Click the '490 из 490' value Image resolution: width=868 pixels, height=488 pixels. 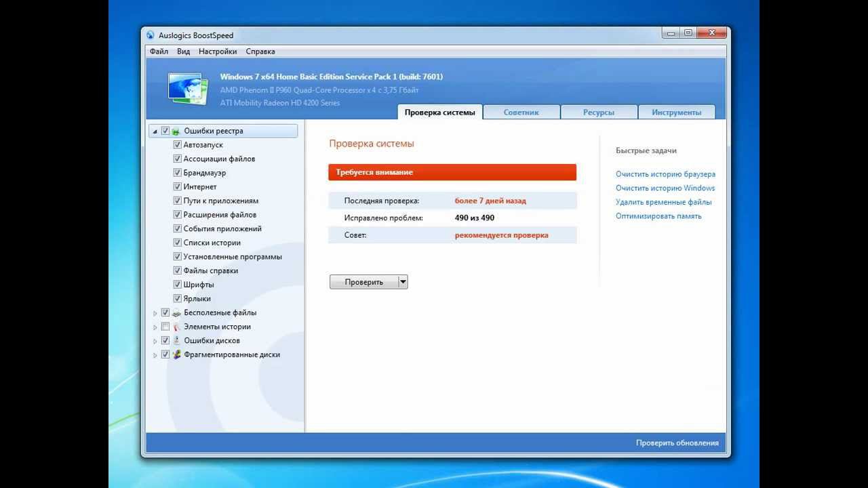(474, 218)
